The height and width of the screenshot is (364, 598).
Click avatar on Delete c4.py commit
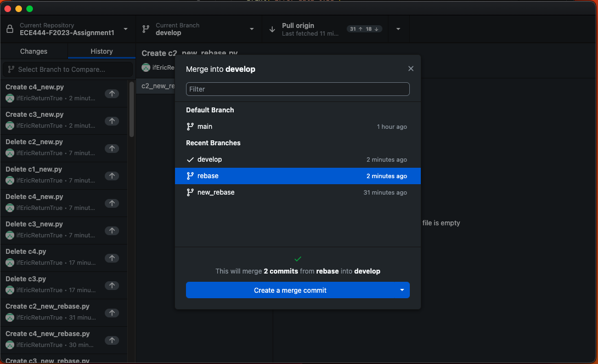pyautogui.click(x=10, y=263)
